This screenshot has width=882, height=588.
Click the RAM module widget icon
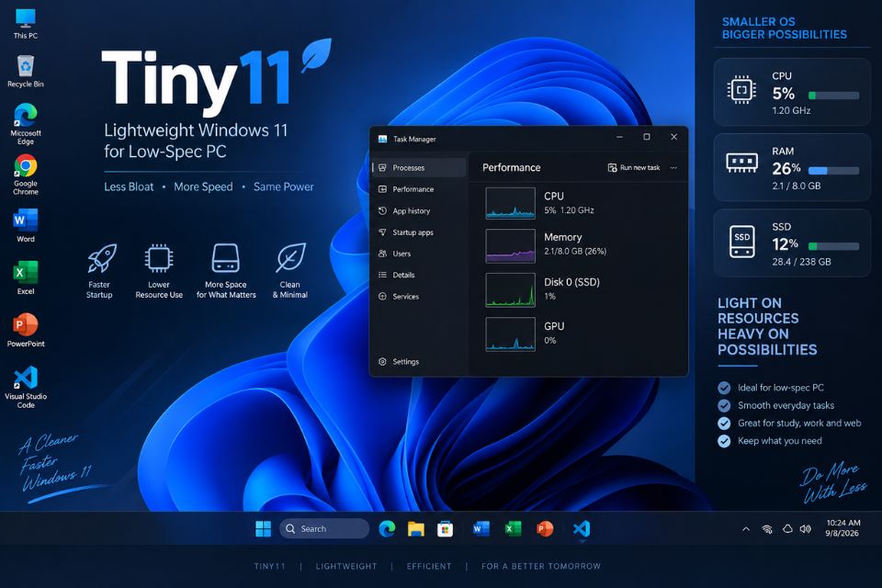pyautogui.click(x=741, y=164)
